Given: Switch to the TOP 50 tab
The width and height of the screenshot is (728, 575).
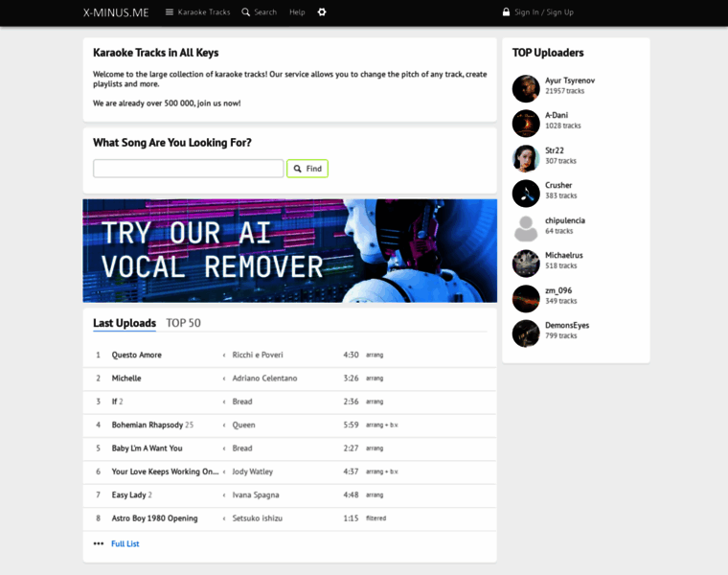Looking at the screenshot, I should pyautogui.click(x=183, y=323).
